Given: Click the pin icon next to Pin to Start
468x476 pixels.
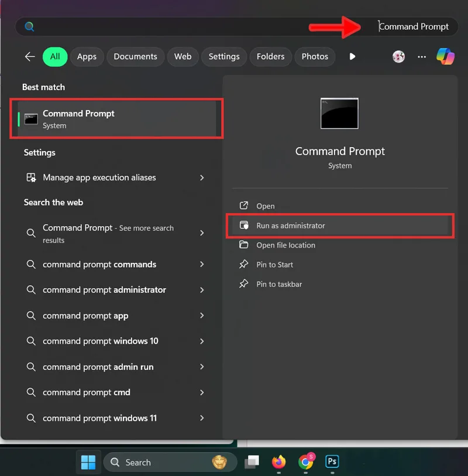Looking at the screenshot, I should [244, 265].
